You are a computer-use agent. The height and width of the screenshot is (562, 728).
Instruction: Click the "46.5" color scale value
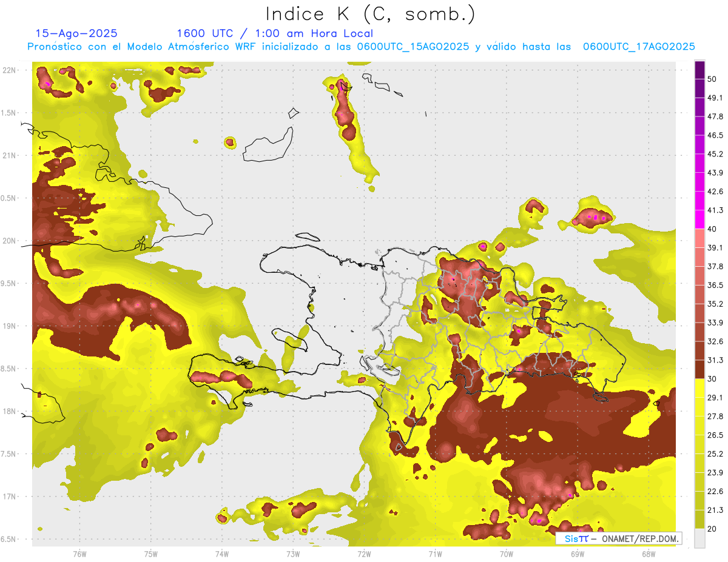click(x=715, y=135)
